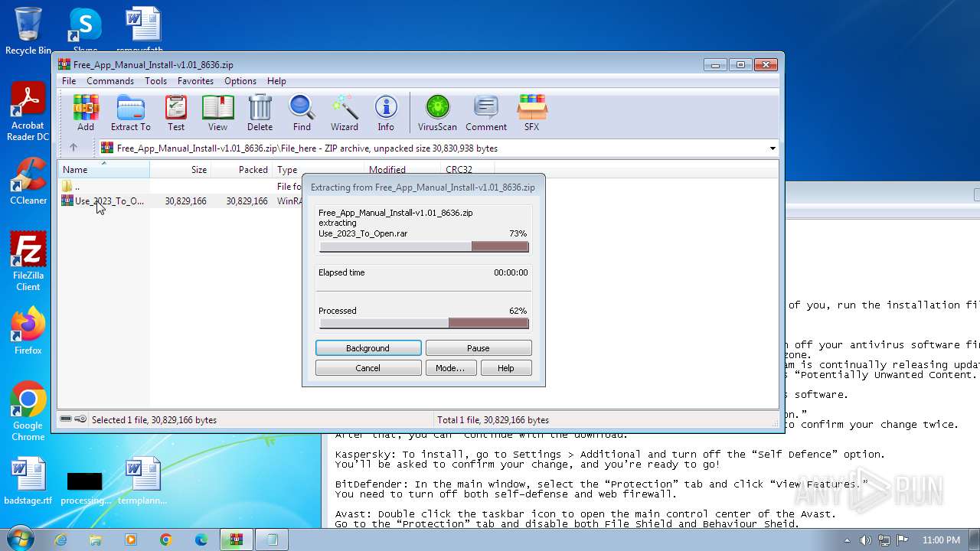Open the Commands menu
This screenshot has height=551, width=980.
pyautogui.click(x=110, y=81)
